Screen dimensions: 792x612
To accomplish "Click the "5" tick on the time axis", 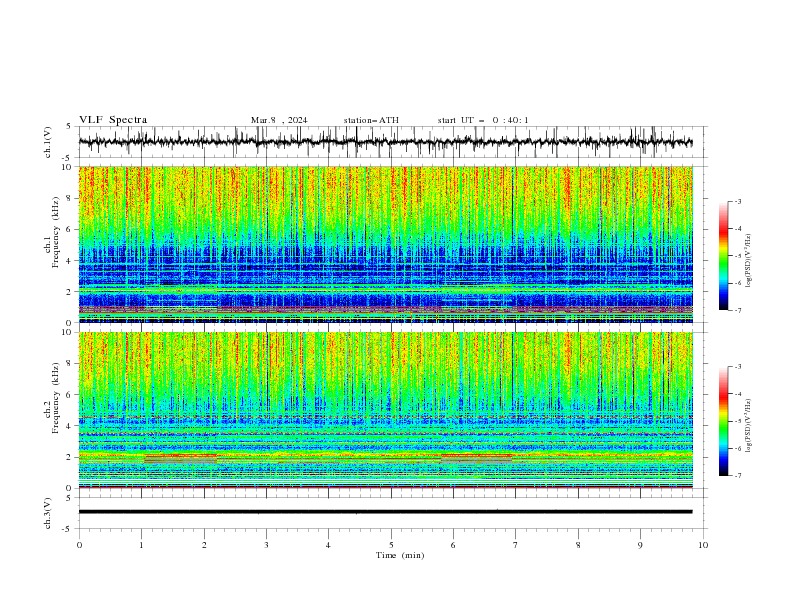I will click(x=391, y=545).
